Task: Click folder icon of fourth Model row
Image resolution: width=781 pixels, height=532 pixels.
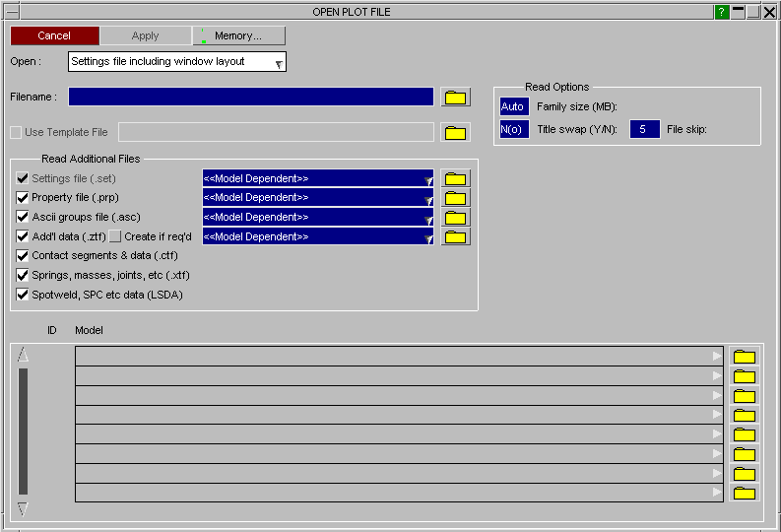Action: tap(745, 415)
